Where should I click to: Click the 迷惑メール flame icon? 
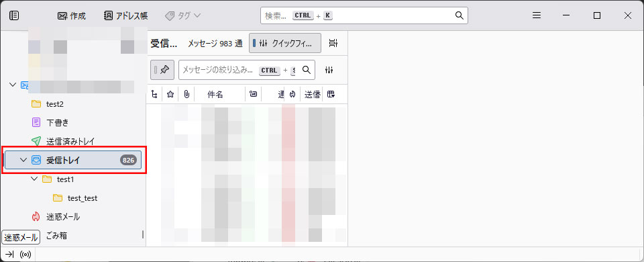tap(36, 216)
